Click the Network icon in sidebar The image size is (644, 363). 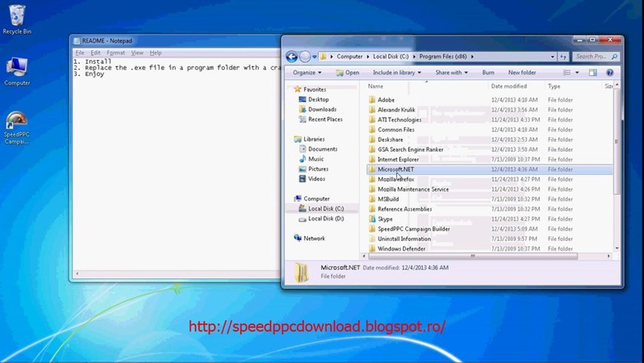[x=298, y=238]
